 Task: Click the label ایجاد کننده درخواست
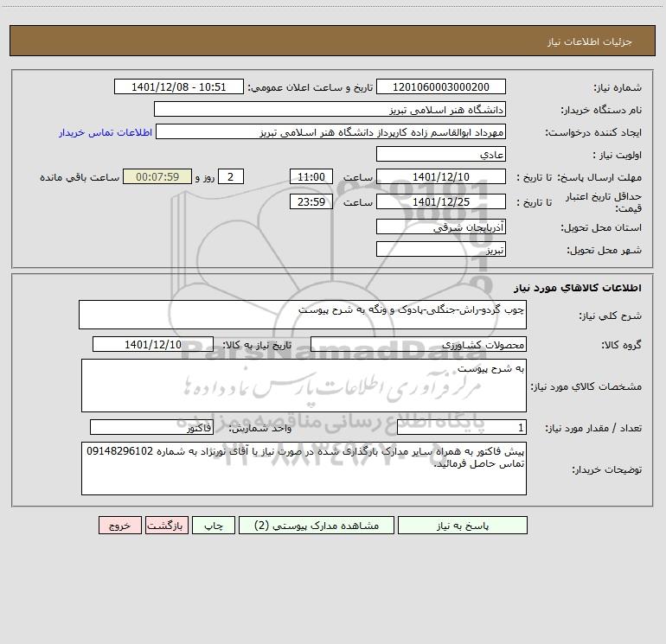pyautogui.click(x=593, y=132)
